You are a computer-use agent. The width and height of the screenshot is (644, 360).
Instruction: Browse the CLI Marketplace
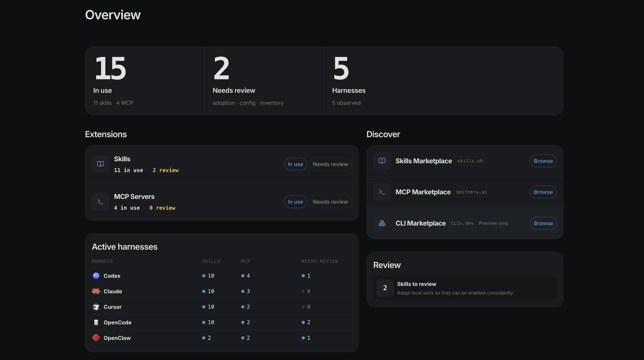pyautogui.click(x=543, y=223)
